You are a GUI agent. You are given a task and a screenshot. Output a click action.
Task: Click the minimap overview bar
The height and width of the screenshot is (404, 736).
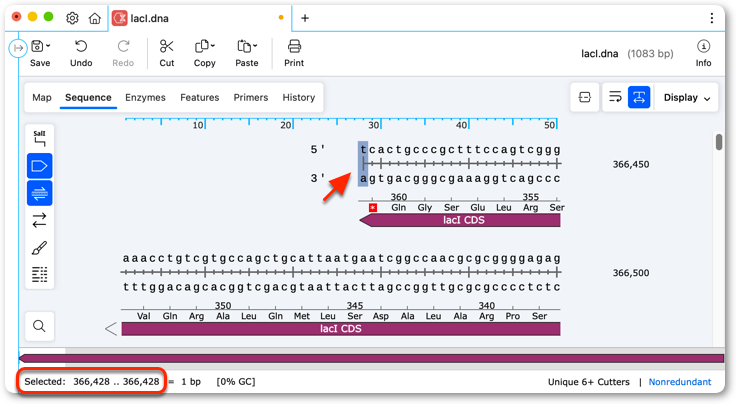tap(371, 358)
